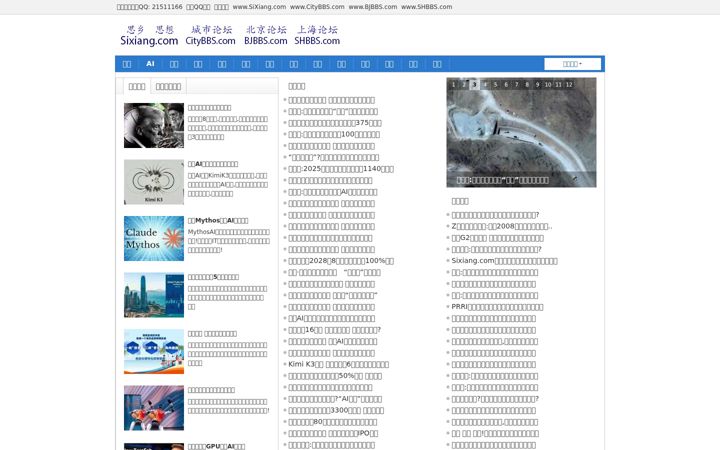Open the middle-list headline containing "3300"
Image resolution: width=720 pixels, height=450 pixels.
(336, 410)
